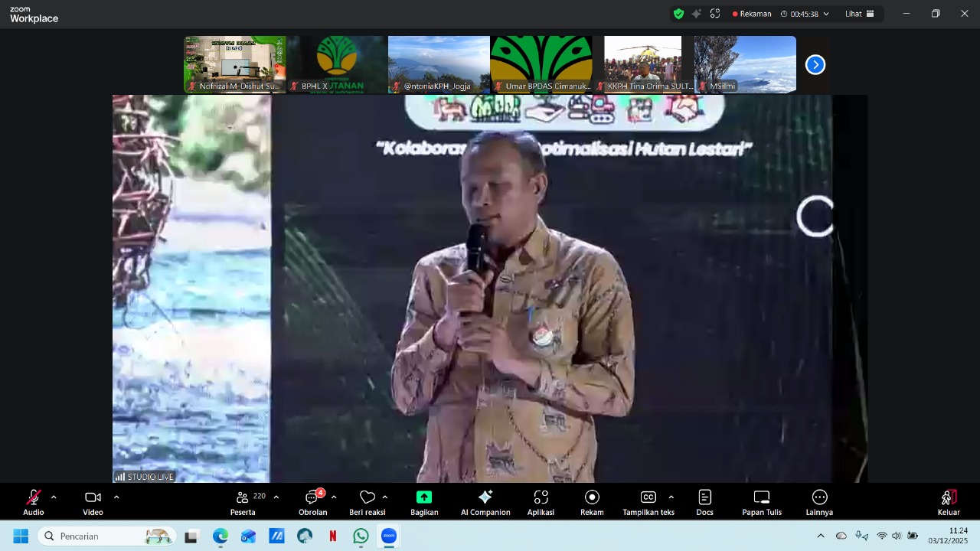Select the MSilmi participant thumbnail

744,64
